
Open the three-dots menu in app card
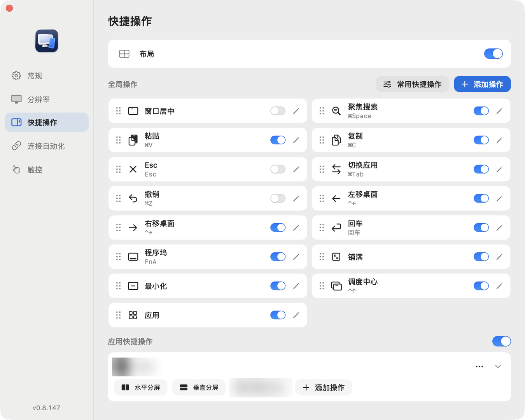click(479, 366)
